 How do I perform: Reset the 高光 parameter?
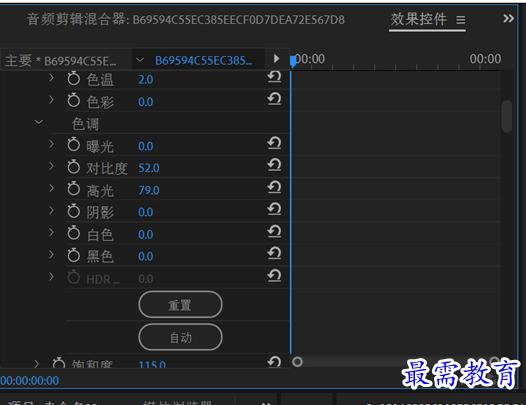(x=274, y=187)
